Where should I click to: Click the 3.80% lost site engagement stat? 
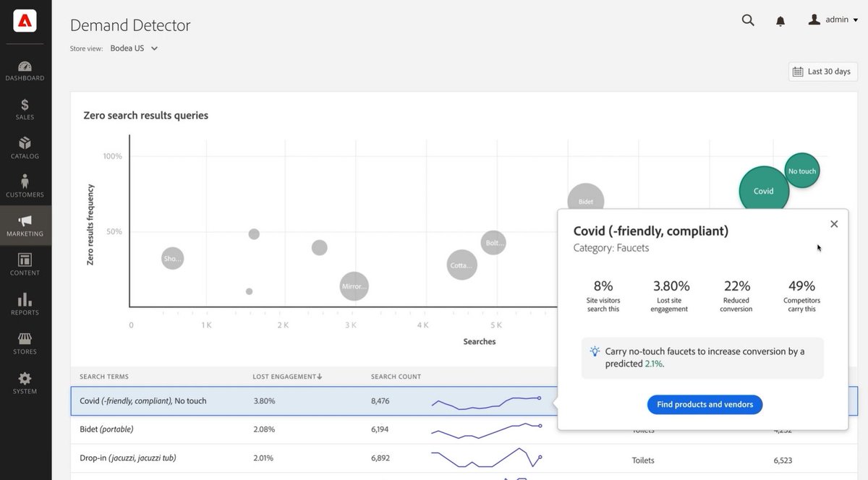[671, 295]
